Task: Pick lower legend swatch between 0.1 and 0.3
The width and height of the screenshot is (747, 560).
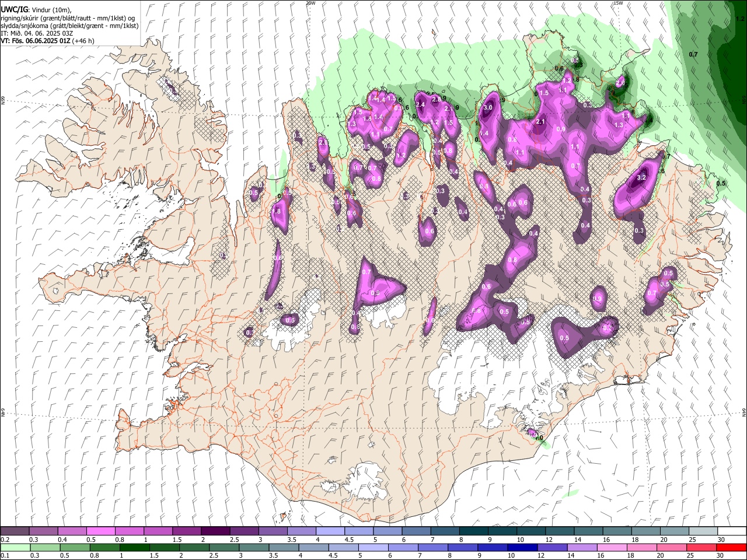Action: point(15,547)
